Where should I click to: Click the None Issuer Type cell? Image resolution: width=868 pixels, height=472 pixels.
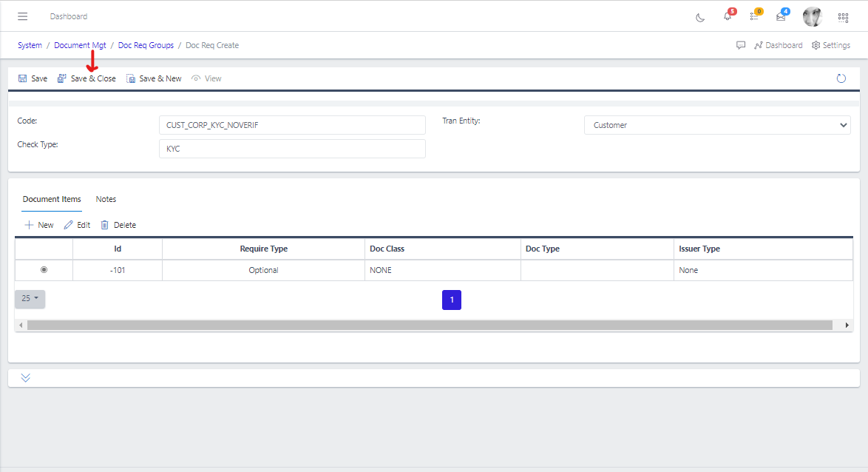[763, 270]
